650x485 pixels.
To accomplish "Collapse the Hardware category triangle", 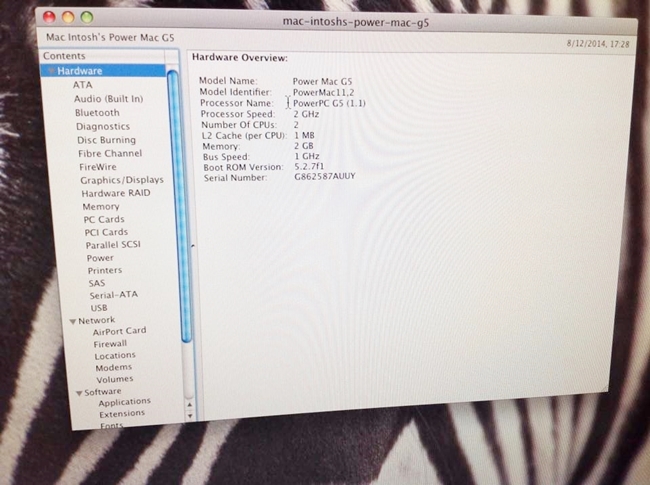I will [51, 72].
